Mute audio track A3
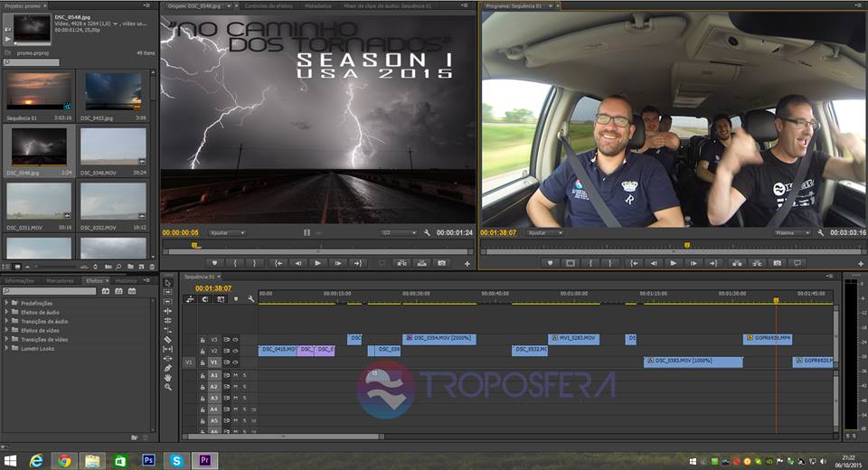Screen dimensions: 868x470 click(236, 398)
